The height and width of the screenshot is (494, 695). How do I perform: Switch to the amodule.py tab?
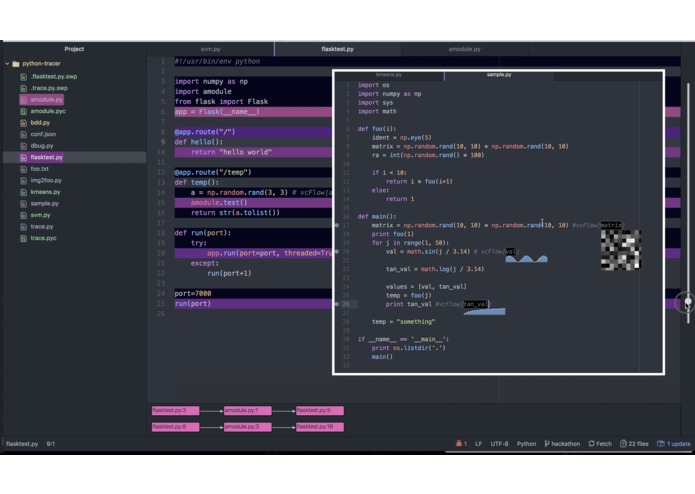coord(465,49)
